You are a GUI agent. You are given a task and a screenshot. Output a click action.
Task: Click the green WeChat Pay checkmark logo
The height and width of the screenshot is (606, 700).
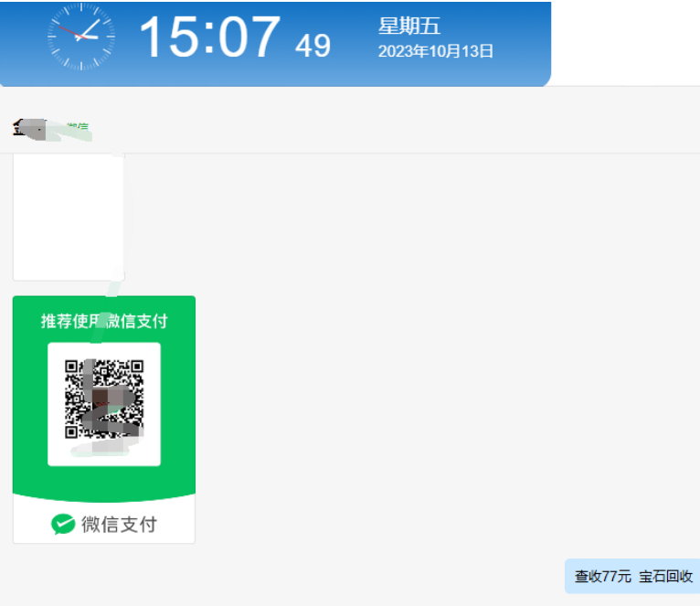[63, 525]
